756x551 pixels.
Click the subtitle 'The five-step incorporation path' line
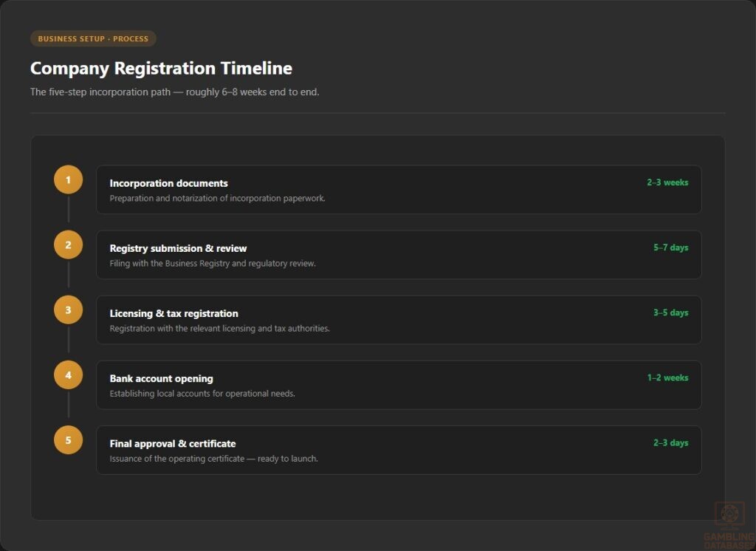point(174,92)
